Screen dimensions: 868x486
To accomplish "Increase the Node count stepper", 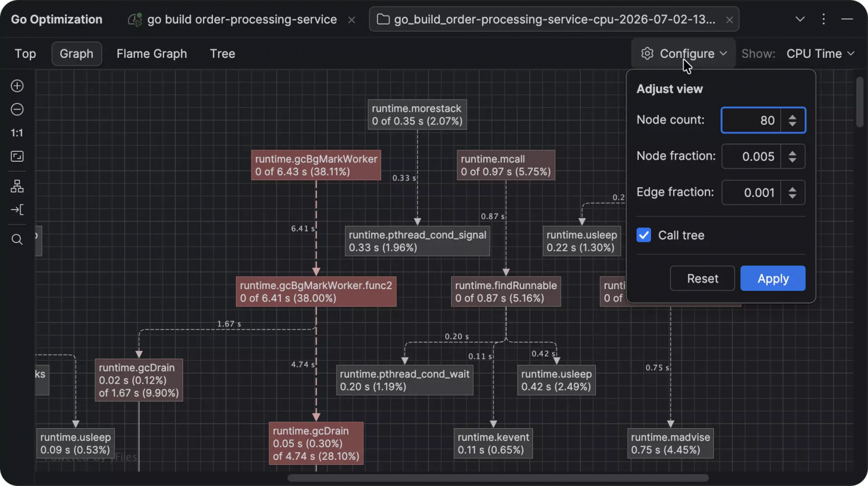I will pyautogui.click(x=792, y=116).
